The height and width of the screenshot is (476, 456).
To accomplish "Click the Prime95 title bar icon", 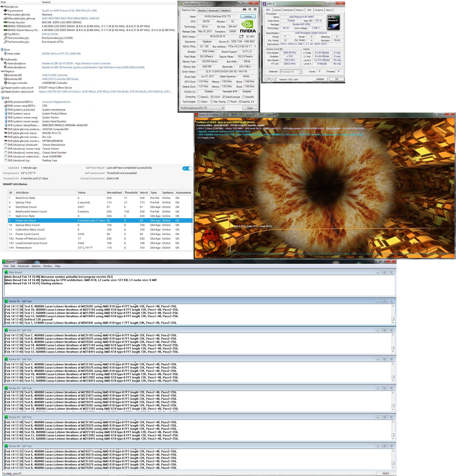I will 4,262.
